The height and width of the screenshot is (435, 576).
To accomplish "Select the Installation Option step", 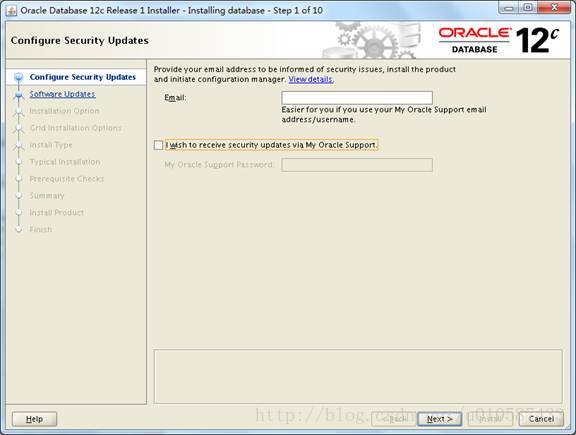I will point(64,111).
